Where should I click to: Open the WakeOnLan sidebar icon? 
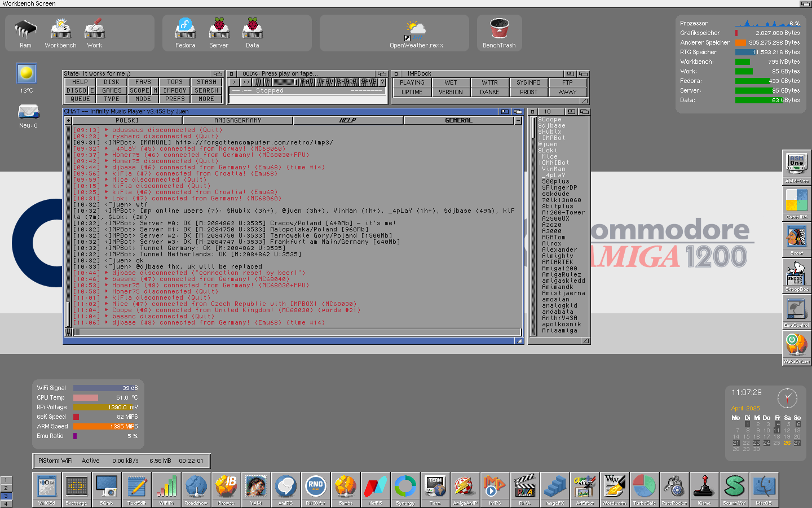(x=796, y=348)
